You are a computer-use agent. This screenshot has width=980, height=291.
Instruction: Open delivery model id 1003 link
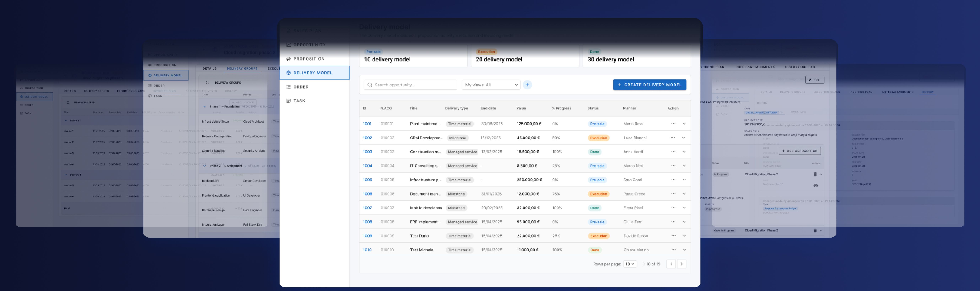point(367,152)
